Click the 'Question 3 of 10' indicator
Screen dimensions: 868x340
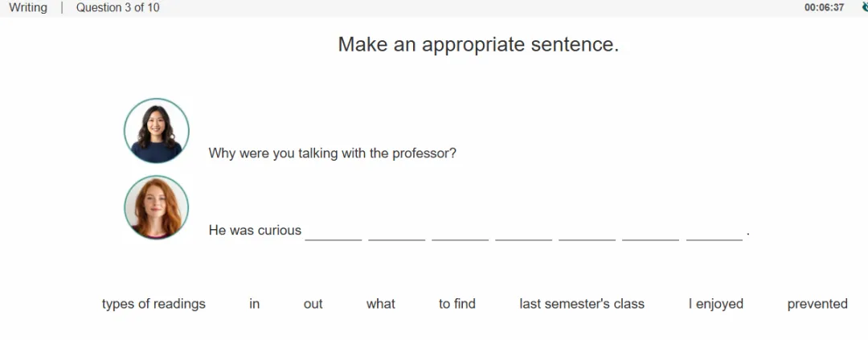coord(118,8)
